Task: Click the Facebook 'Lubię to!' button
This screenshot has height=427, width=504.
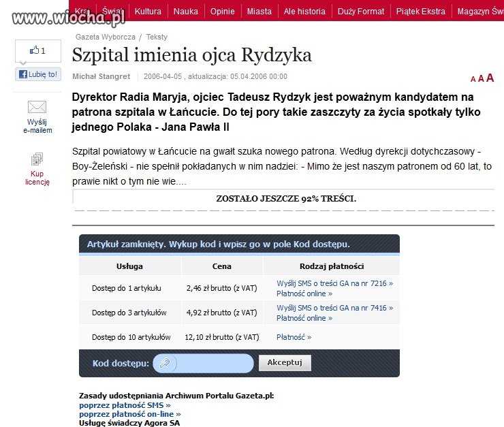Action: 38,74
